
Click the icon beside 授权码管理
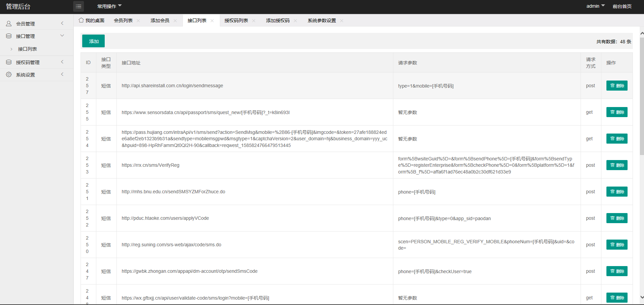(8, 62)
